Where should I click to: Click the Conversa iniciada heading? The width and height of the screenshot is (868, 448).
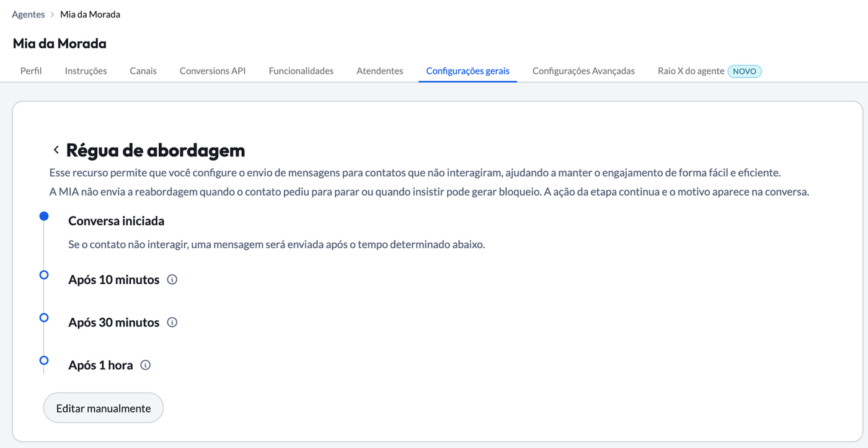pyautogui.click(x=116, y=221)
